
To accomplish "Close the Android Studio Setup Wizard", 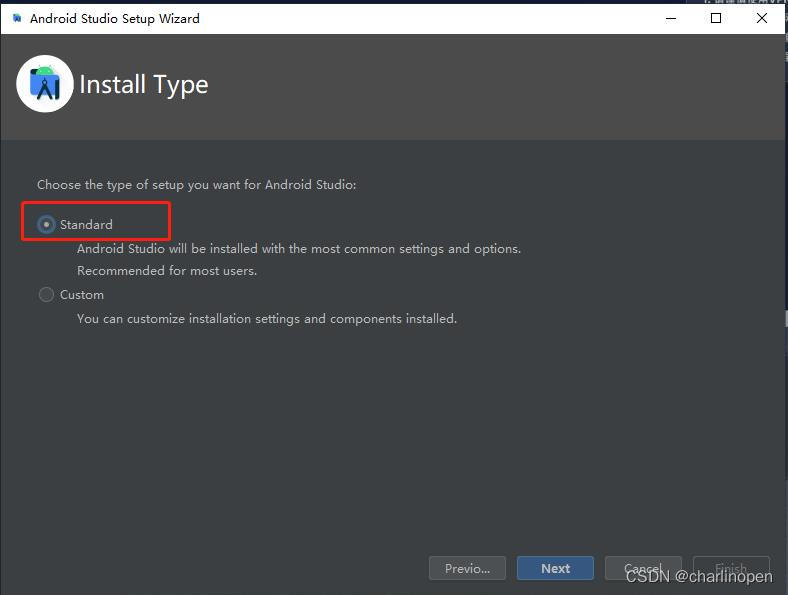I will (762, 18).
